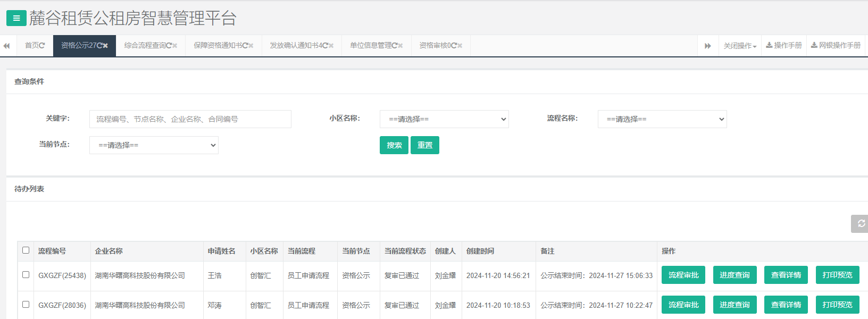
Task: Check the row for GXGZF(25438)
Action: click(26, 275)
